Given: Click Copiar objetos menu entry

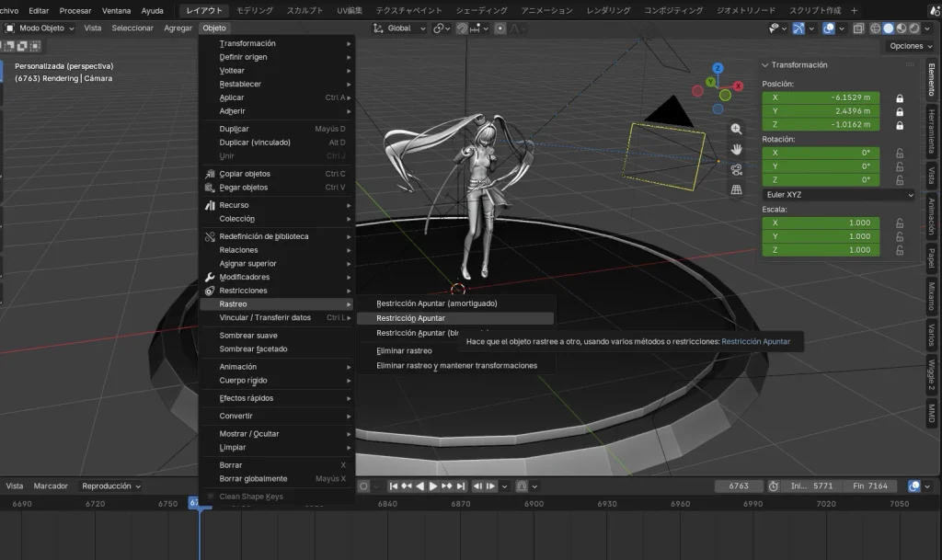Looking at the screenshot, I should coord(277,174).
